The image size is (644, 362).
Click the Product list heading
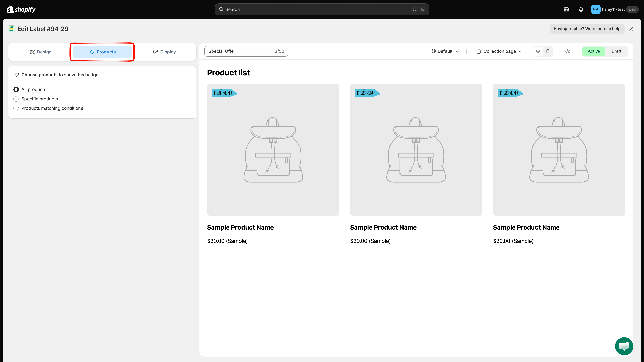click(x=228, y=73)
